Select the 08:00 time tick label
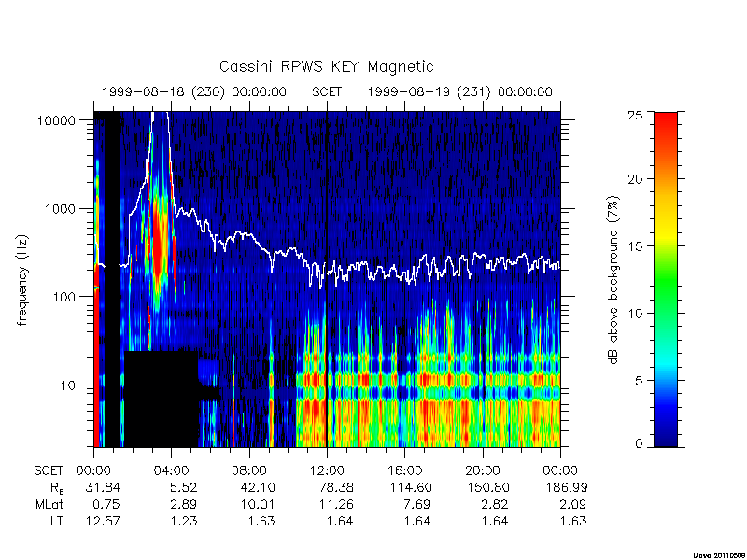The height and width of the screenshot is (560, 747). pyautogui.click(x=249, y=471)
